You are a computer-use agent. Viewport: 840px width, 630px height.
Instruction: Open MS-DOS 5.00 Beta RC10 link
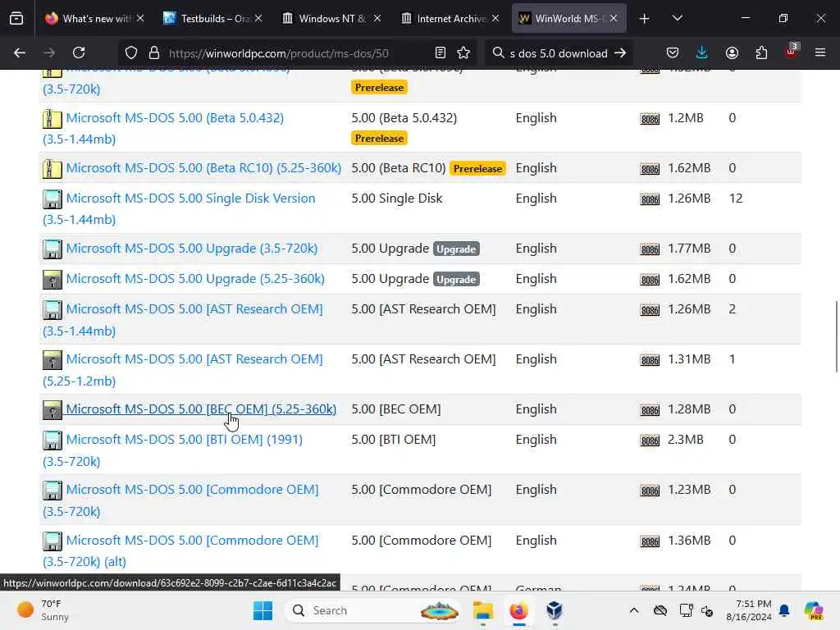pyautogui.click(x=203, y=167)
